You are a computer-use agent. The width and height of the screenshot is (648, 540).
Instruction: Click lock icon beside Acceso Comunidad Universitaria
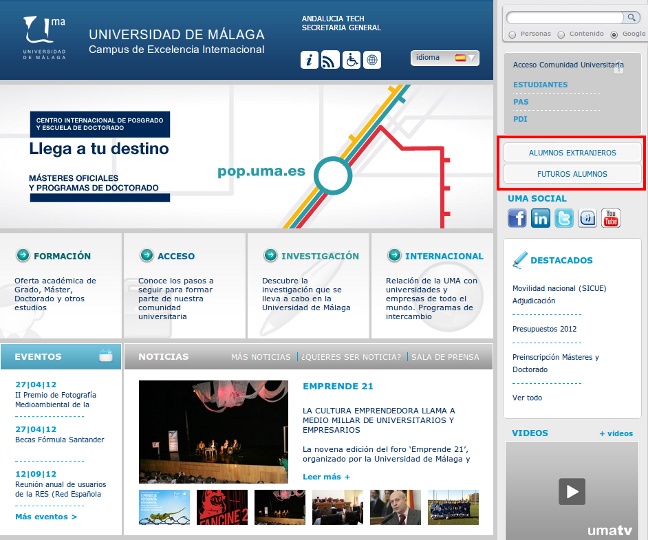point(618,69)
